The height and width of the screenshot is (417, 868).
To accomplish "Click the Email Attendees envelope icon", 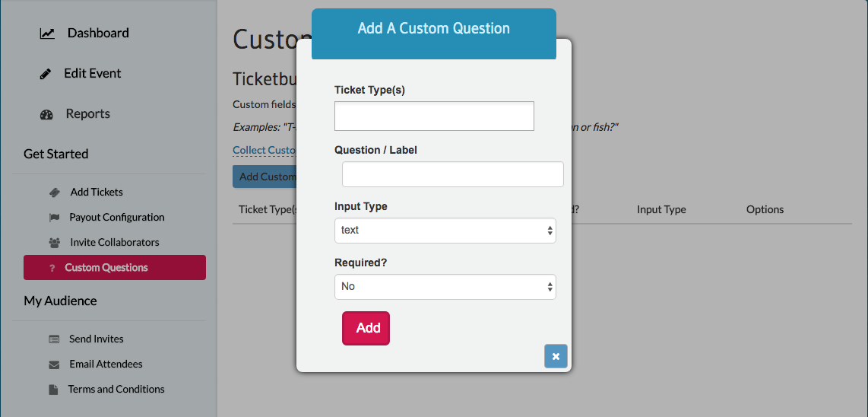I will 54,364.
